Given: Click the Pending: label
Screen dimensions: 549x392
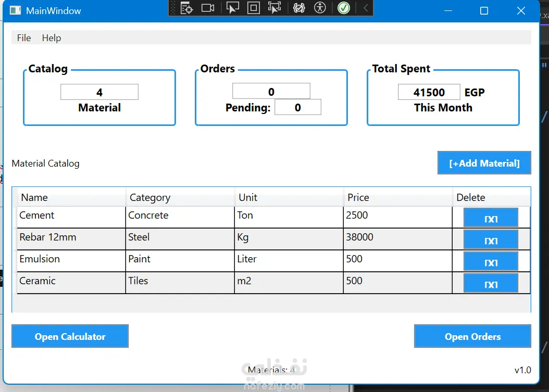Looking at the screenshot, I should click(x=248, y=108).
